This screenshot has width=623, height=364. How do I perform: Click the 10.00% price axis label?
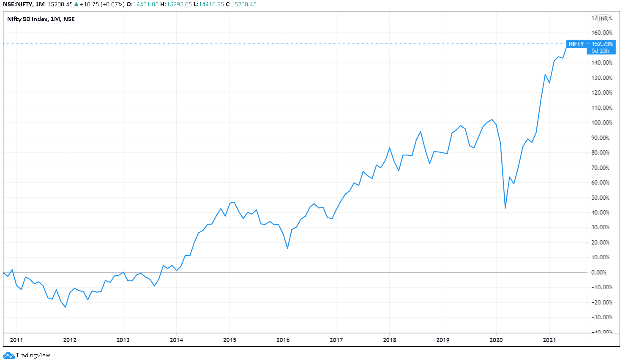(x=600, y=257)
